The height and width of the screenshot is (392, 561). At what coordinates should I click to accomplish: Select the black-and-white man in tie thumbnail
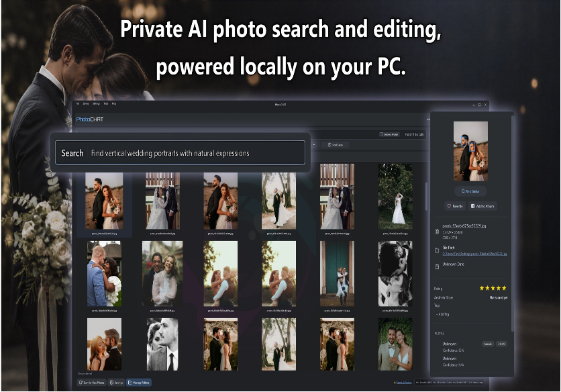click(x=162, y=344)
